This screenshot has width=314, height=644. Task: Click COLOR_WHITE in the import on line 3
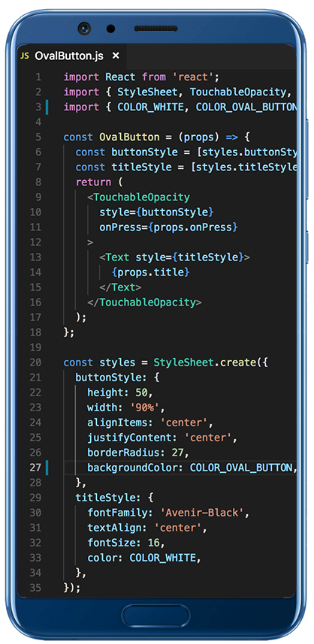point(150,107)
